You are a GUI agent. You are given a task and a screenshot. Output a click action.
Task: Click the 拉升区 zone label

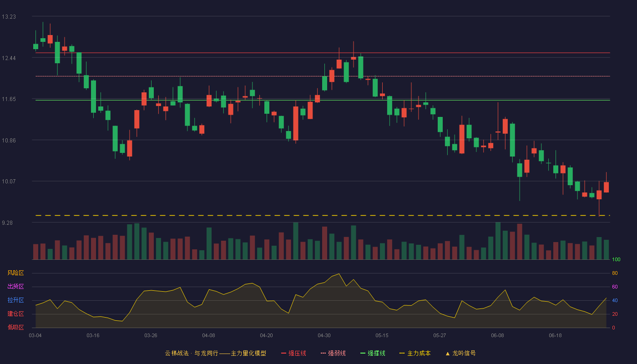[x=15, y=300]
